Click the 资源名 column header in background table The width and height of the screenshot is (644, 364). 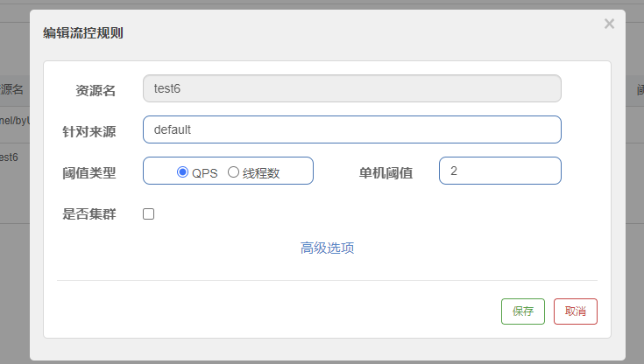(x=12, y=89)
